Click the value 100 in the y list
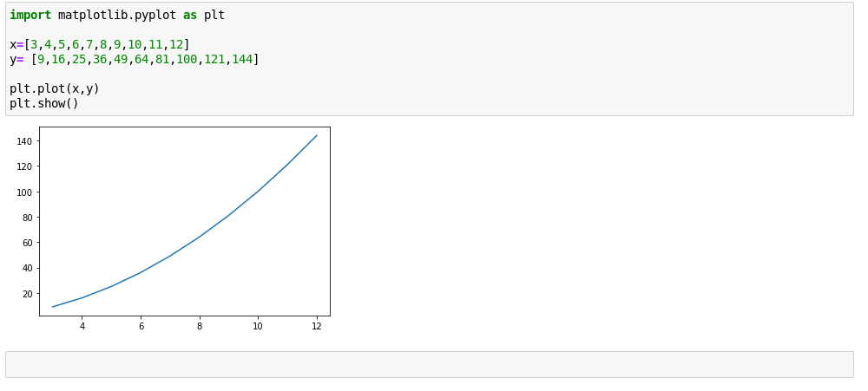Image resolution: width=868 pixels, height=391 pixels. click(187, 59)
